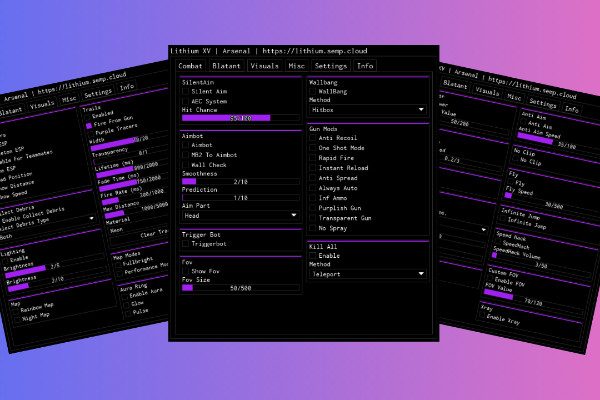Set the Smoothness slider at 2/10
The image size is (600, 400).
(x=241, y=182)
